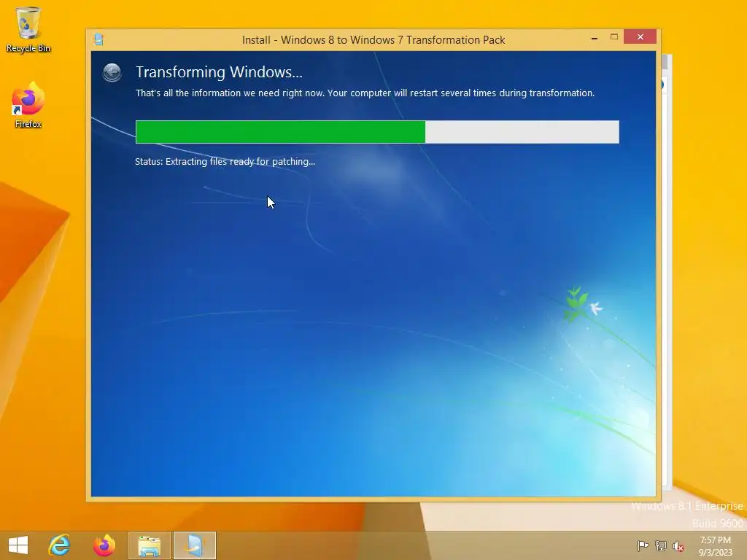
Task: Click the back arrow in installer
Action: pyautogui.click(x=112, y=72)
